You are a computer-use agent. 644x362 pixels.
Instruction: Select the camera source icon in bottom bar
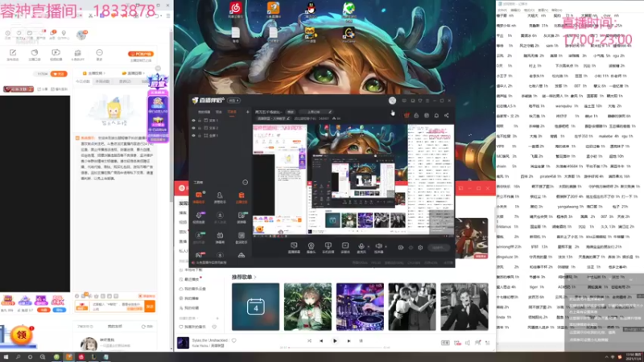coord(311,247)
